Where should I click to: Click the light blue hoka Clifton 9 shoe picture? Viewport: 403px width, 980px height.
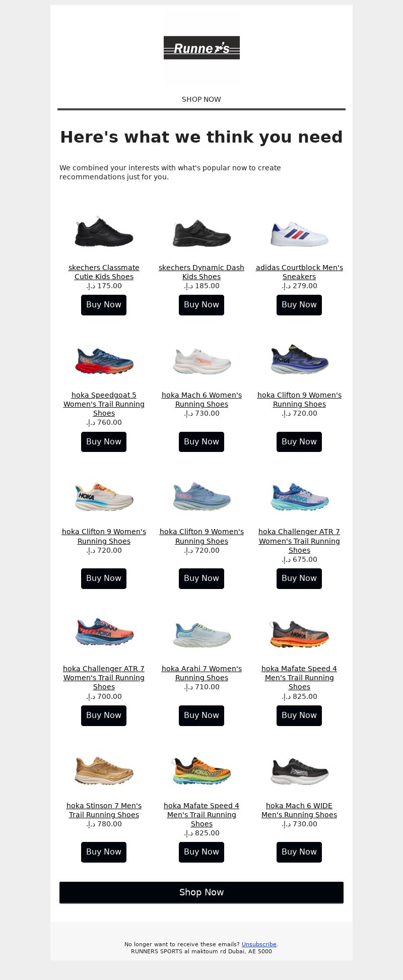click(x=201, y=496)
